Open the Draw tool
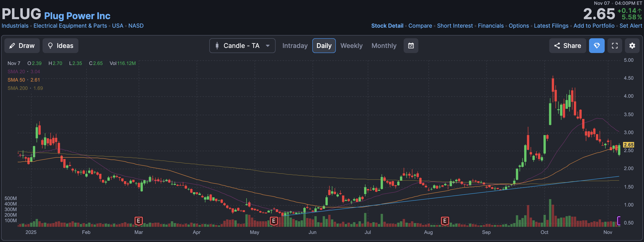The height and width of the screenshot is (242, 644). [22, 46]
